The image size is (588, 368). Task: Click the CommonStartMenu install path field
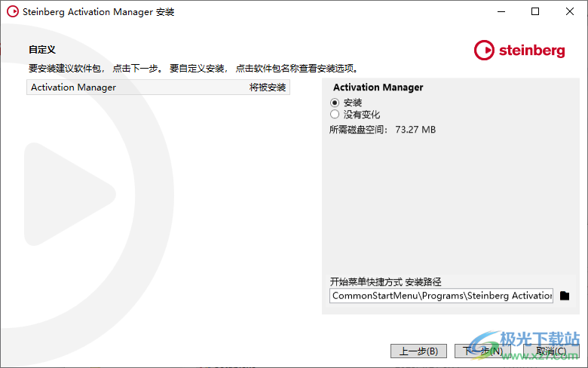click(x=442, y=296)
